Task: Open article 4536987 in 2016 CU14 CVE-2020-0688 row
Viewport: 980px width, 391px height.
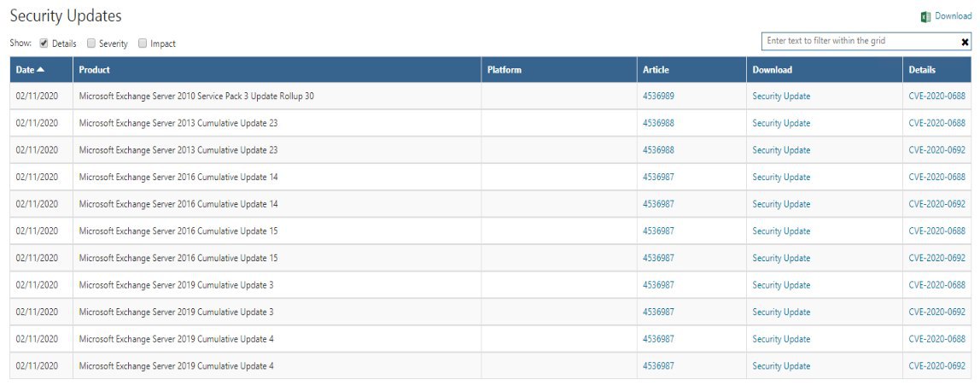Action: point(659,177)
